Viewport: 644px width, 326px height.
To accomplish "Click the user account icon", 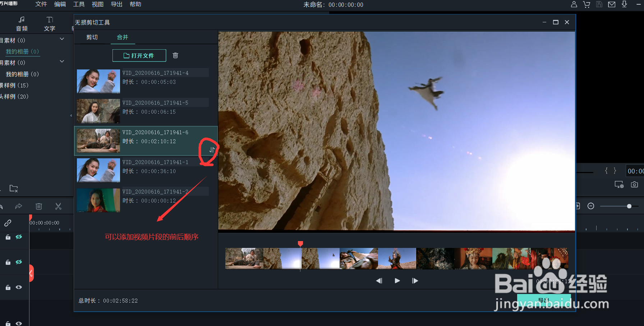I will point(574,4).
